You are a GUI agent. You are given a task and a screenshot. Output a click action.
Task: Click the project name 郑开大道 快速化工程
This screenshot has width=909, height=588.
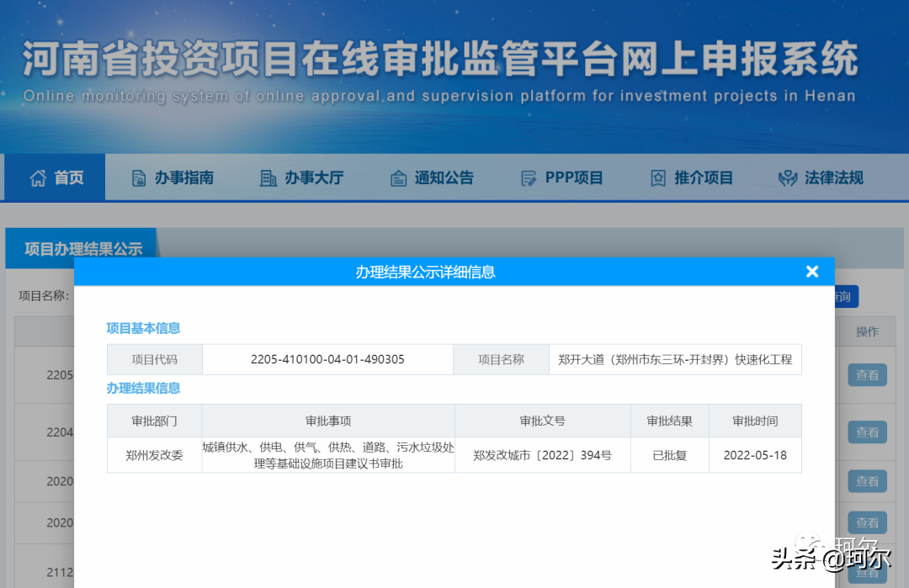(675, 359)
